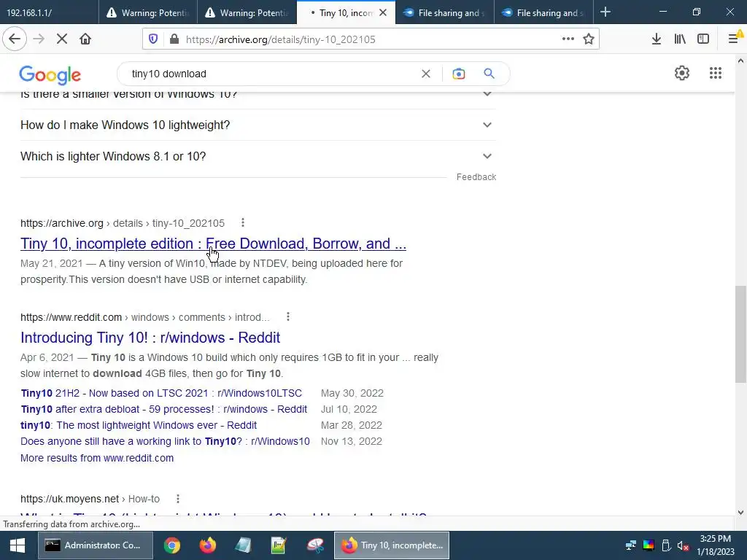This screenshot has height=560, width=747.
Task: Go back with the browser back arrow
Action: click(x=15, y=39)
